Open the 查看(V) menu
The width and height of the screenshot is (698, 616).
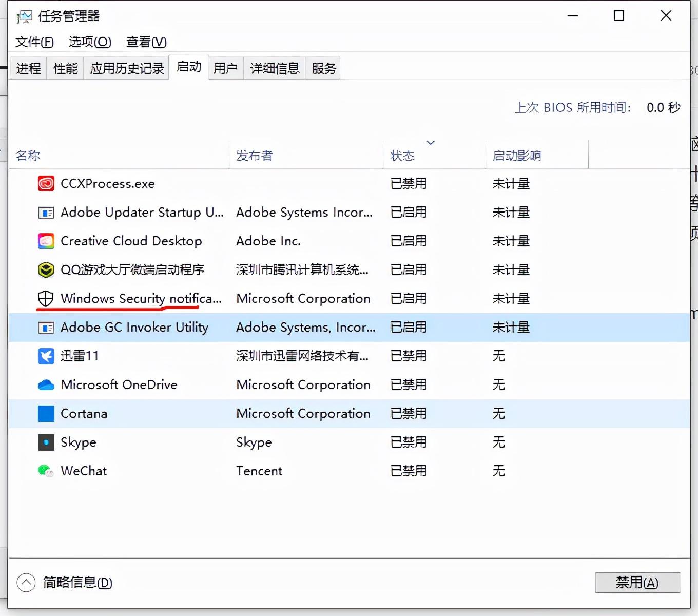pyautogui.click(x=146, y=42)
